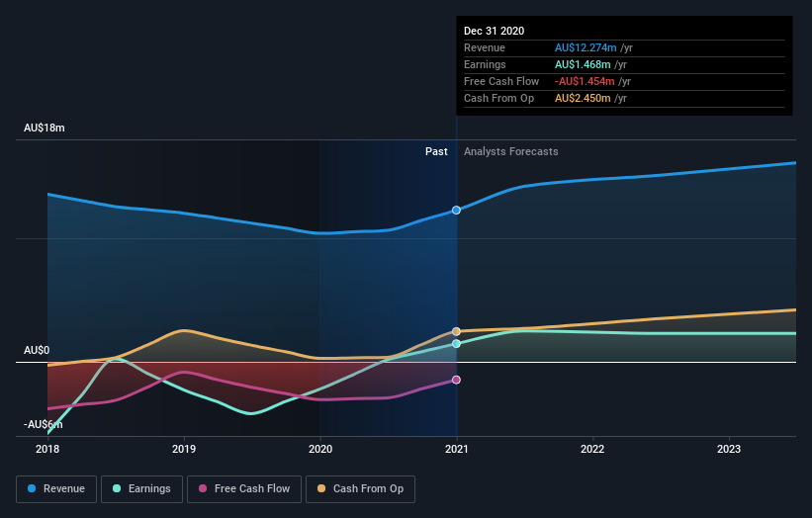Image resolution: width=812 pixels, height=518 pixels.
Task: Click the Free Cash Flow row label in tooltip
Action: tap(501, 81)
